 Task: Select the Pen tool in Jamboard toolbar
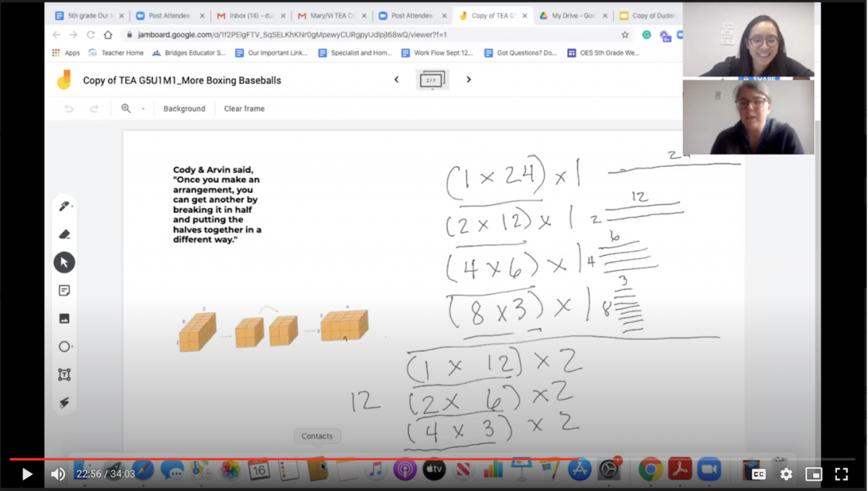coord(64,207)
